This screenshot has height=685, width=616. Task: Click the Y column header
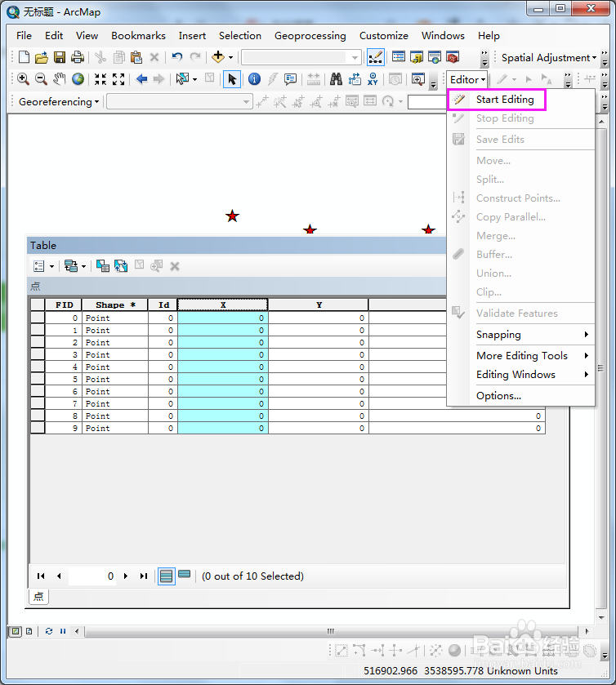pos(319,305)
